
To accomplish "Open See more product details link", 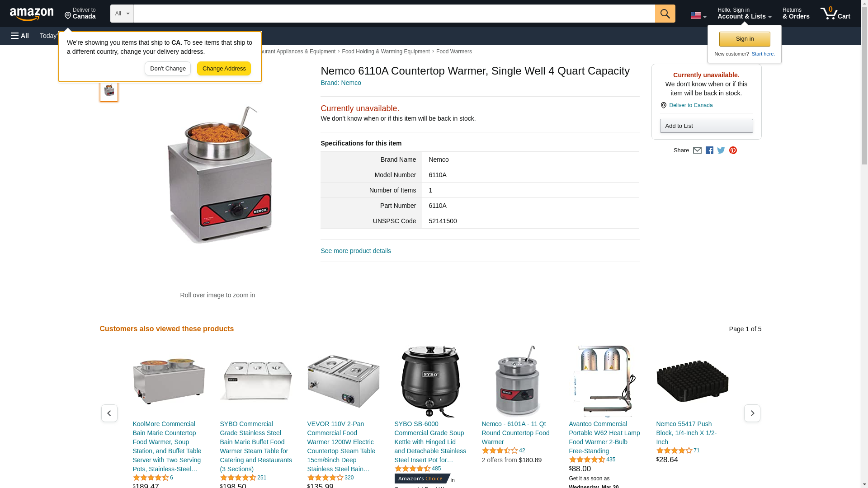I will [x=356, y=251].
